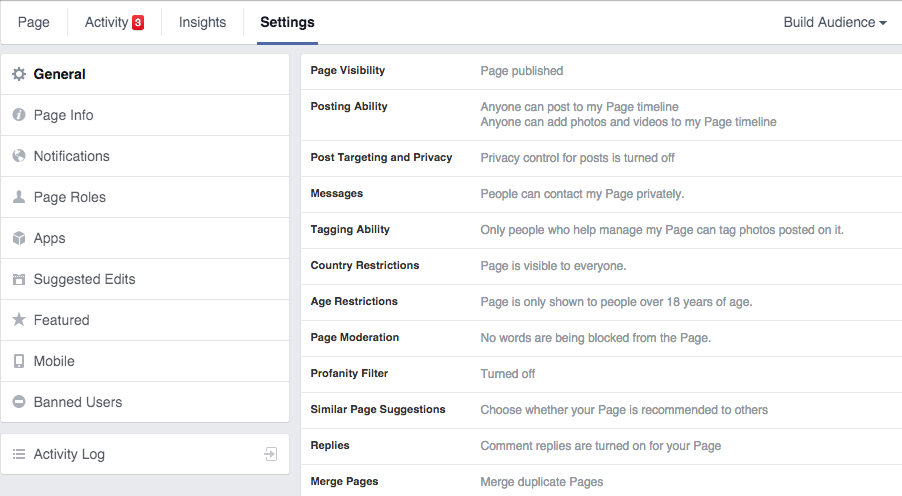Switch to the Insights tab
Screen dimensions: 902x496
point(202,22)
